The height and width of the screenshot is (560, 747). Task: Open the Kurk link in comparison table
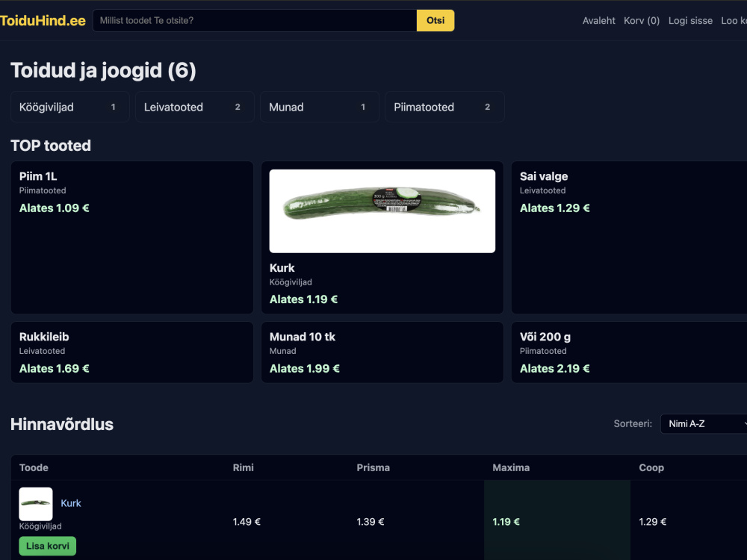coord(70,503)
